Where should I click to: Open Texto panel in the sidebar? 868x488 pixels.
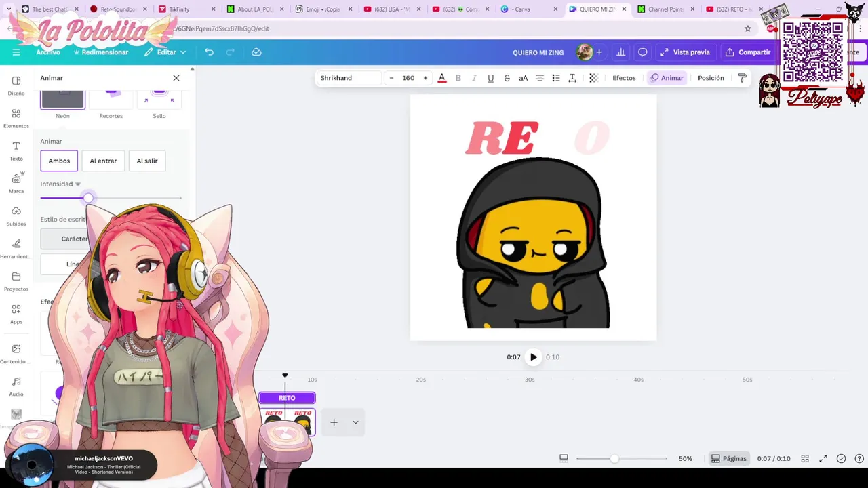pos(16,151)
